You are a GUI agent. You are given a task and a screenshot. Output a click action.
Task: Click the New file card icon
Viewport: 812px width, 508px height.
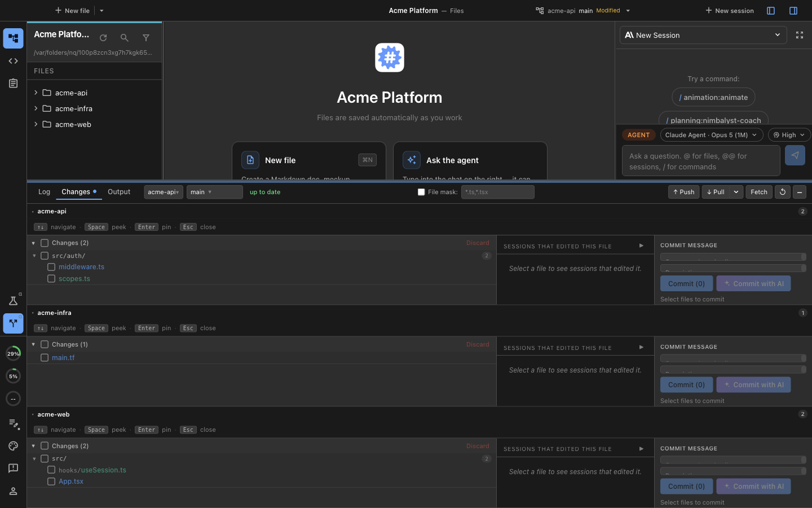click(250, 160)
